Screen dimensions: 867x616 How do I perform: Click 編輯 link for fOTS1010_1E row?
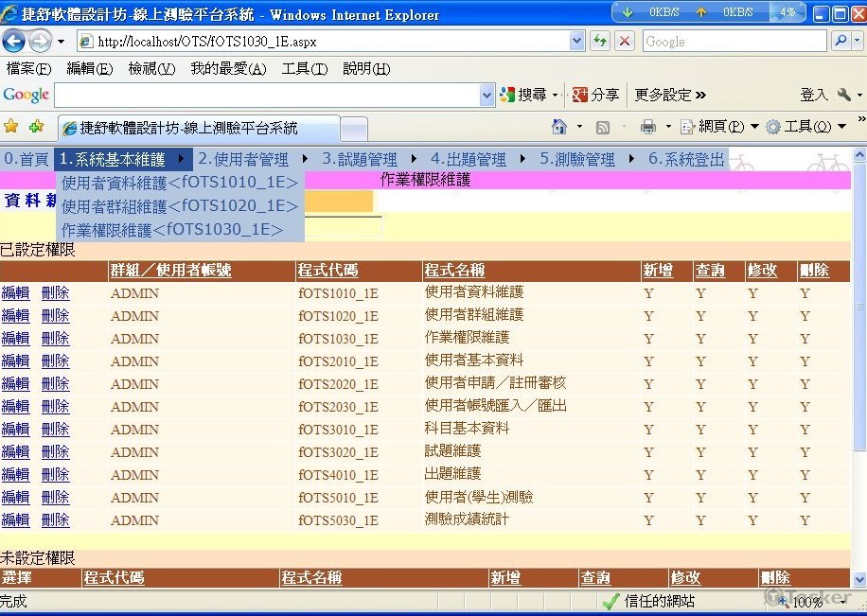15,293
